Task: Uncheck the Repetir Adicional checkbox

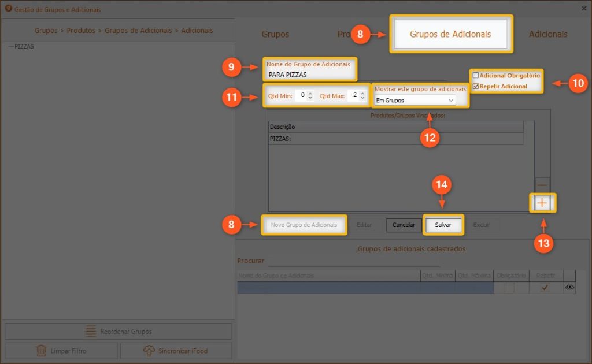Action: (x=476, y=87)
